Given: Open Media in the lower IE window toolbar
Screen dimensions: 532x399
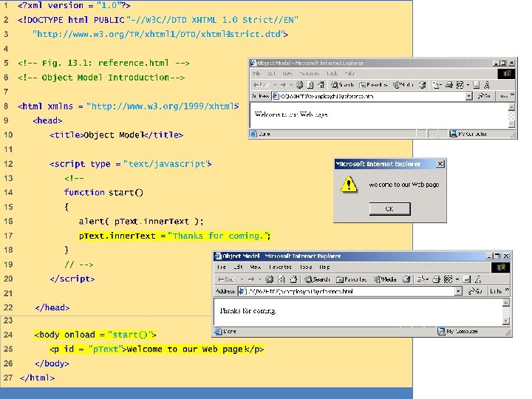Looking at the screenshot, I should [x=385, y=279].
